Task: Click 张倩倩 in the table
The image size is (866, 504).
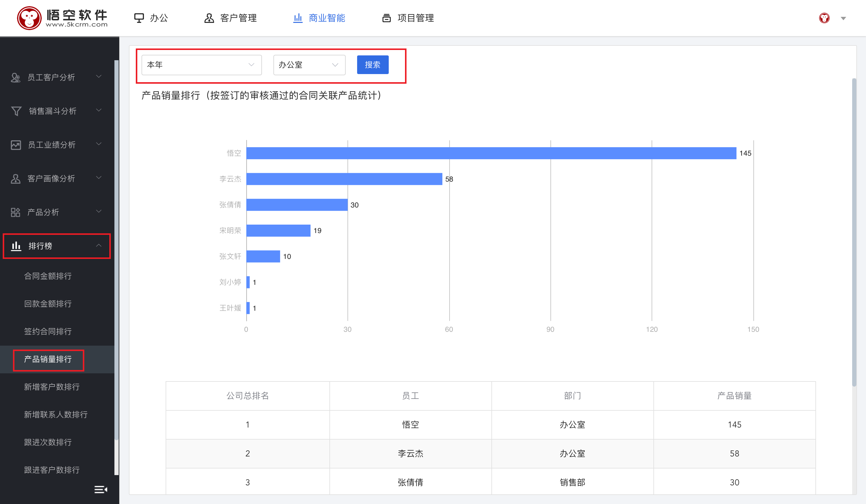Action: [x=410, y=482]
